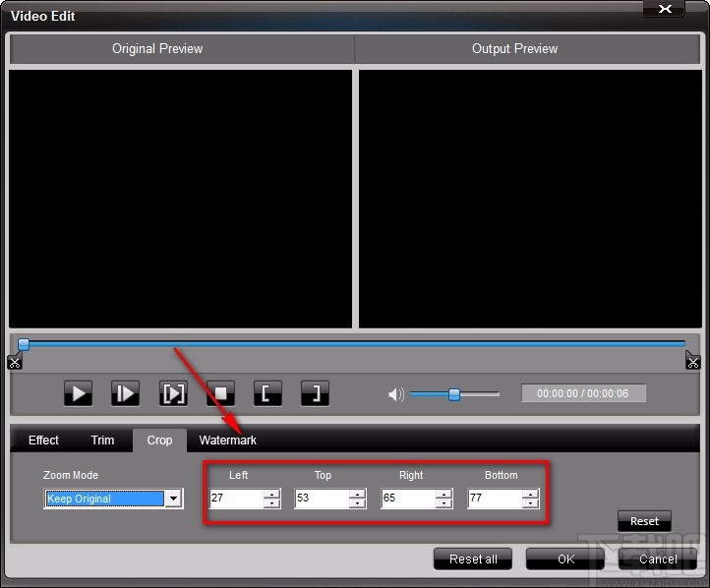710x588 pixels.
Task: Increase the Right crop value
Action: (x=444, y=494)
